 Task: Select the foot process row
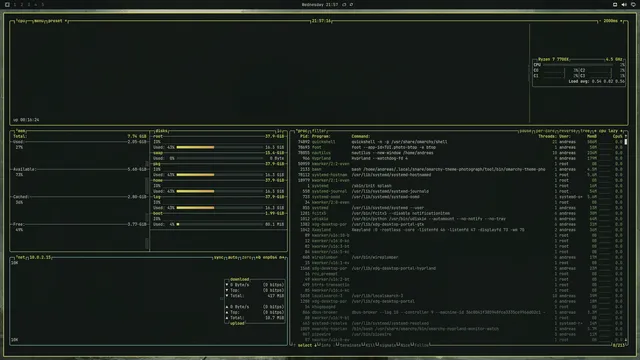tap(459, 147)
